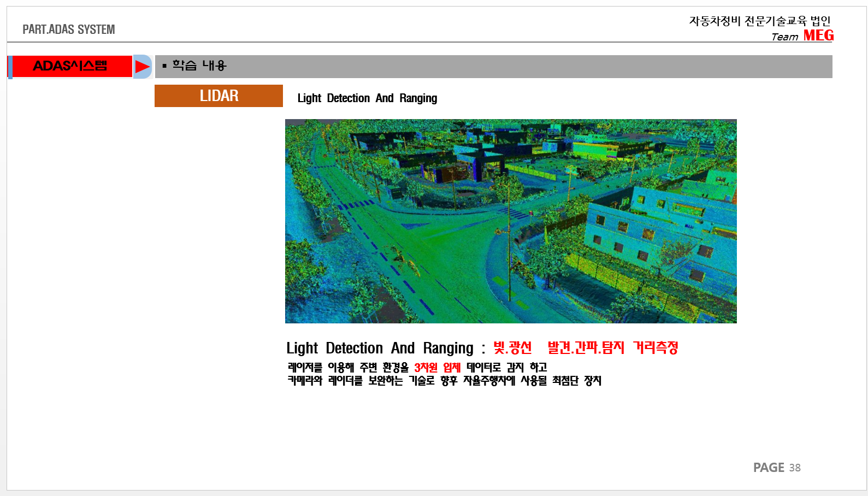Select red text 발견.간파.탐지

coord(586,347)
